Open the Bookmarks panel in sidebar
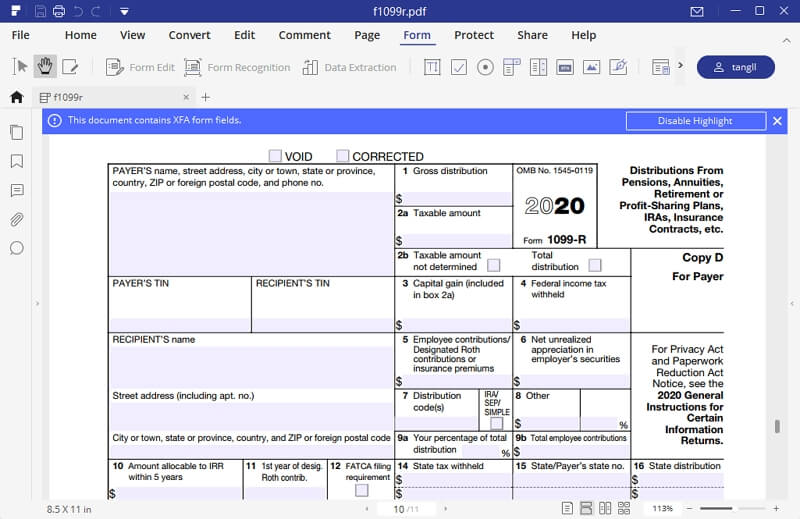 click(16, 161)
